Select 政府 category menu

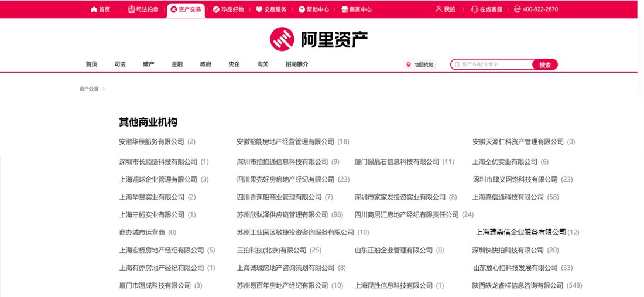pyautogui.click(x=205, y=64)
